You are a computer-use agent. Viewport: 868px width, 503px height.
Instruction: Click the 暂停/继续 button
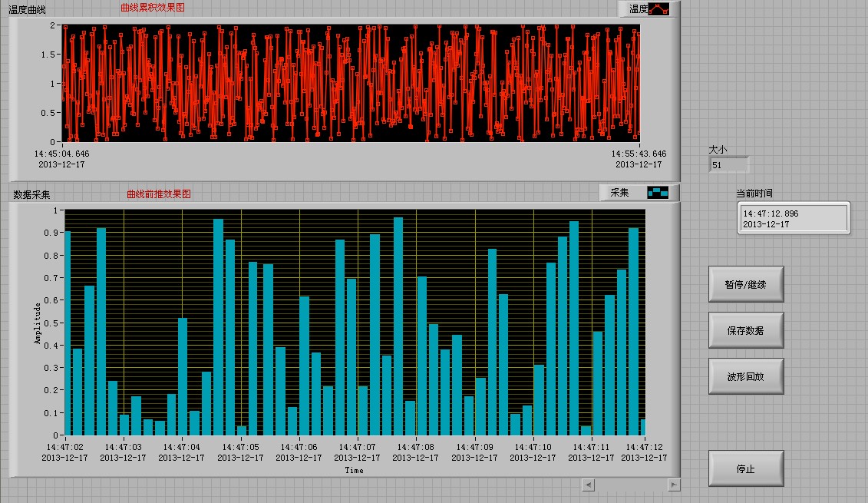[x=746, y=284]
